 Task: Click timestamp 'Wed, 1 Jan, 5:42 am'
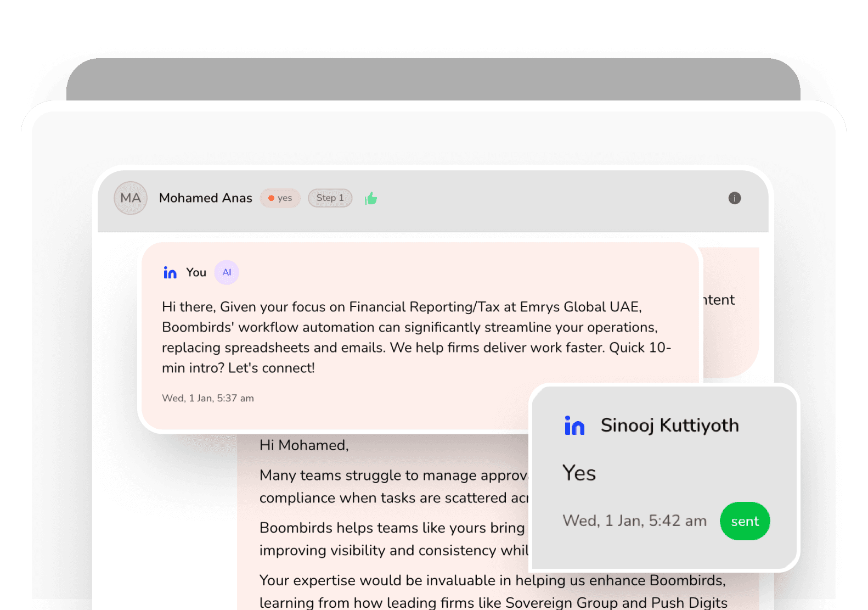pyautogui.click(x=634, y=521)
